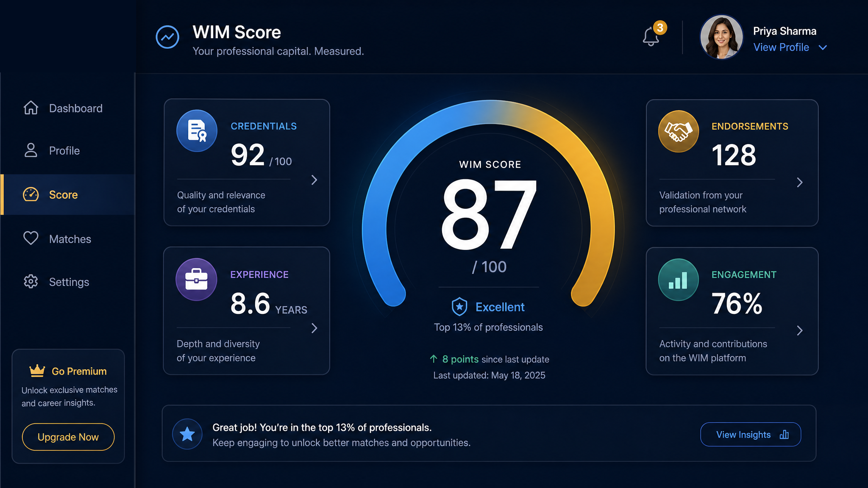Click the "Go Premium" heading
This screenshot has width=868, height=488.
tap(79, 371)
